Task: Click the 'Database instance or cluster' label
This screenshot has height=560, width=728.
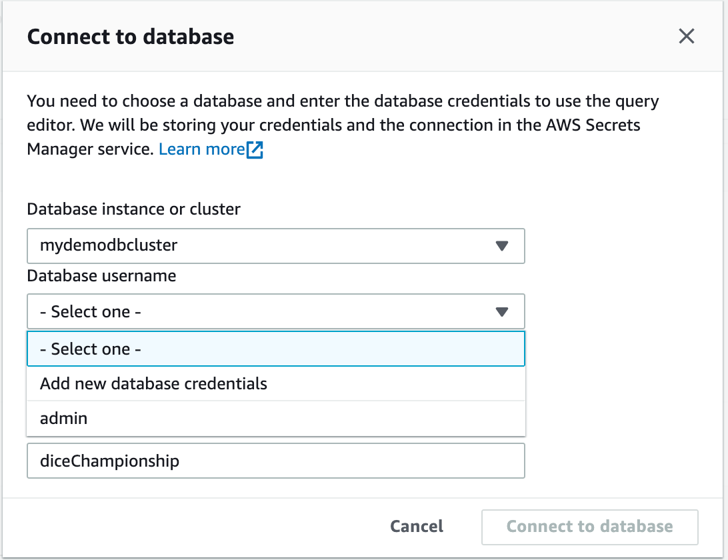Action: (133, 209)
